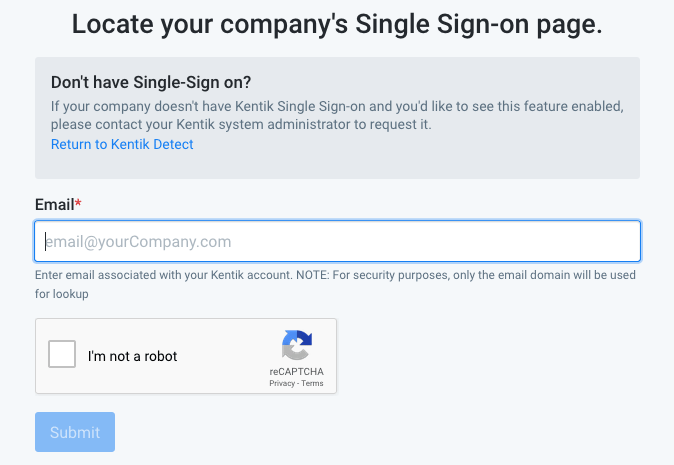Click the red required asterisk beside Email
Image resolution: width=674 pixels, height=465 pixels.
point(78,204)
